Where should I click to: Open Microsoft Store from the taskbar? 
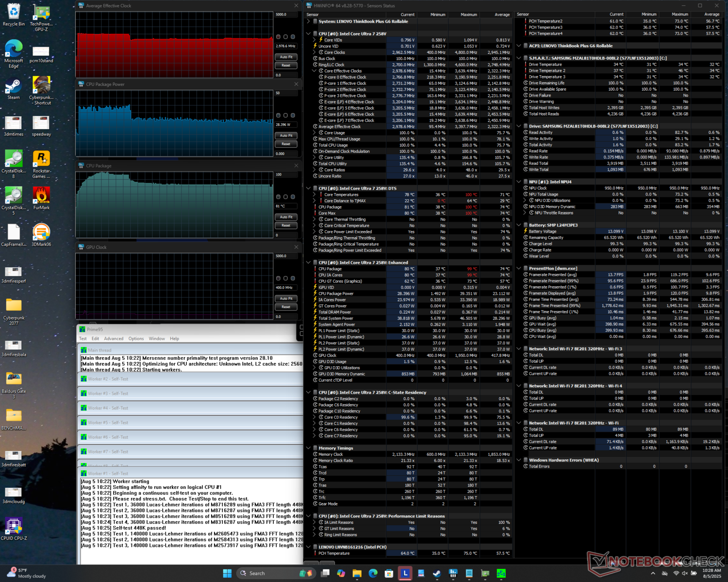pos(389,573)
